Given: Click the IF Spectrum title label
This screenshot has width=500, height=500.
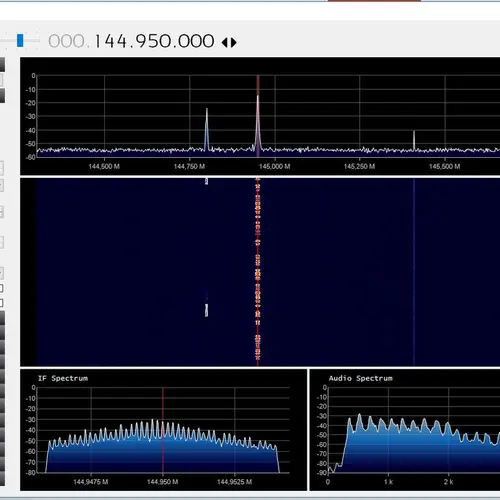Looking at the screenshot, I should pyautogui.click(x=63, y=378).
